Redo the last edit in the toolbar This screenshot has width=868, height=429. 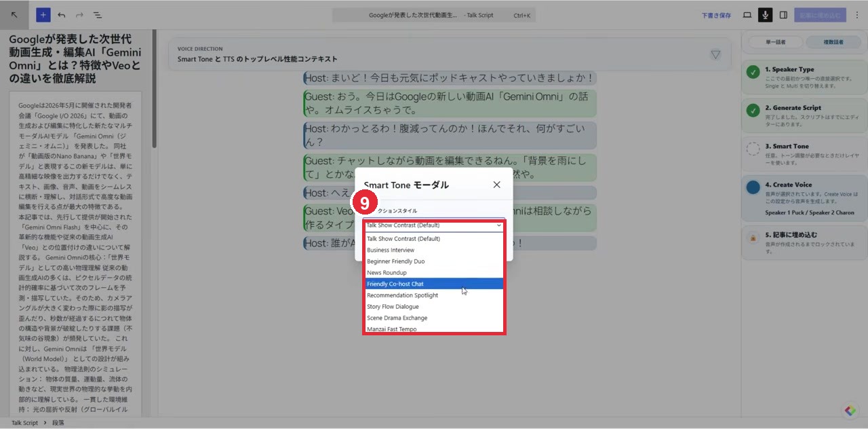tap(79, 15)
